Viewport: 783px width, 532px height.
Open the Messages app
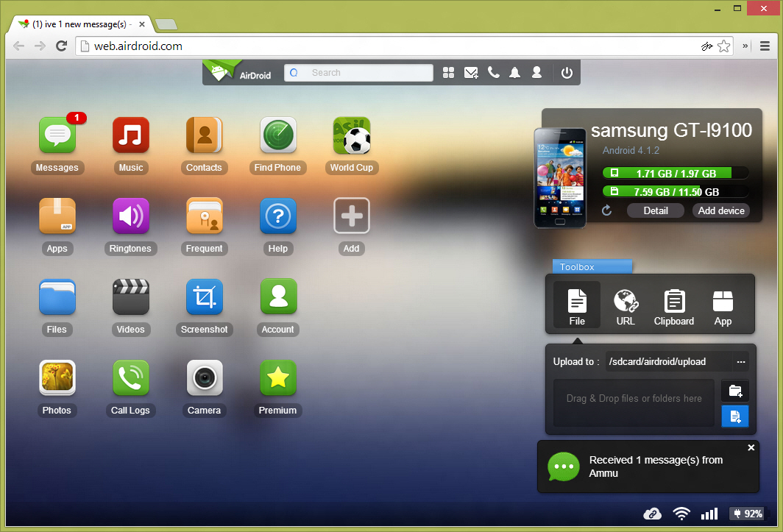coord(57,135)
